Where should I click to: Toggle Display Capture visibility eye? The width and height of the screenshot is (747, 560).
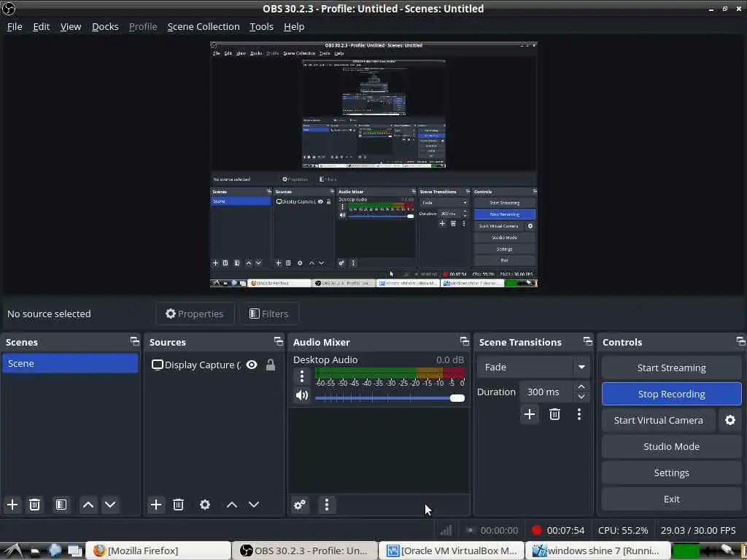click(x=252, y=365)
